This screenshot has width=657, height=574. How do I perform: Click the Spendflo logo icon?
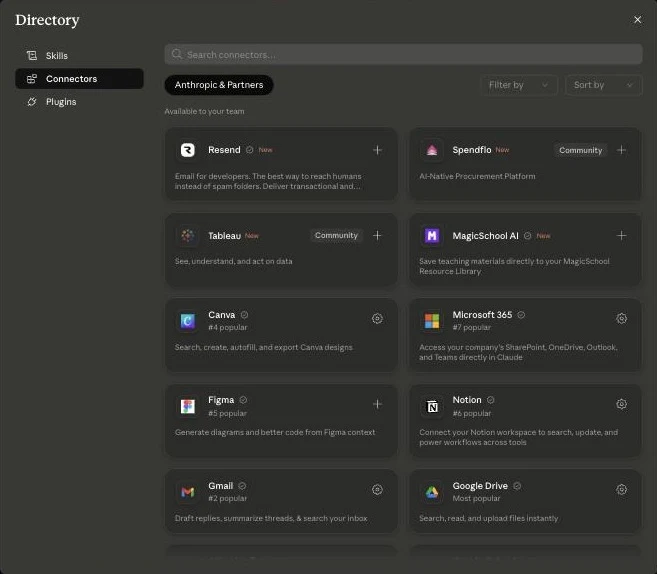pos(432,150)
